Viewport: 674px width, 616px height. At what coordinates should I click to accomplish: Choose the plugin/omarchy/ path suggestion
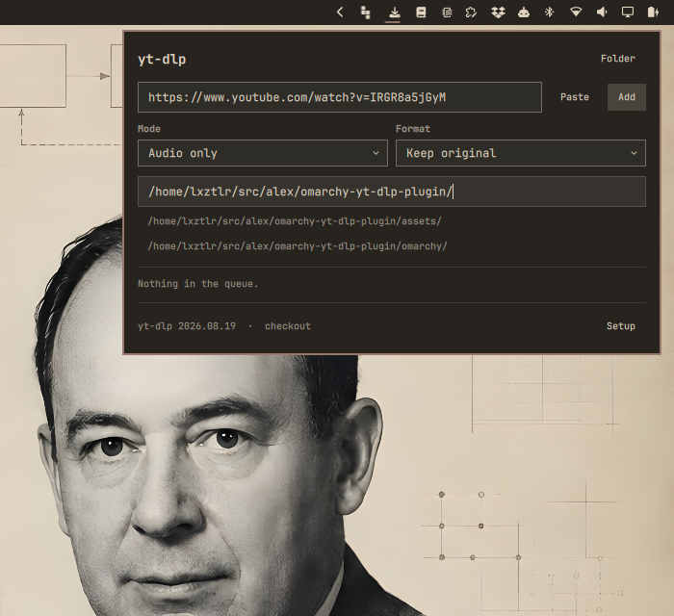click(x=298, y=246)
